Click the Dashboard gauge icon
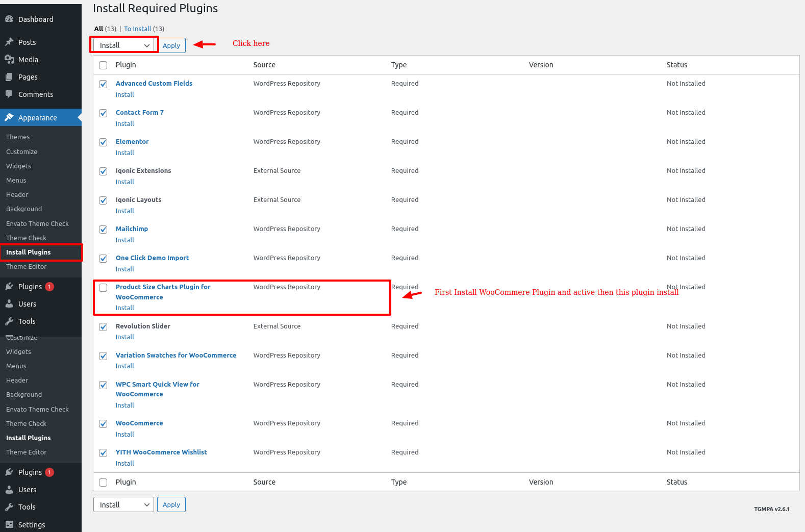 click(9, 19)
